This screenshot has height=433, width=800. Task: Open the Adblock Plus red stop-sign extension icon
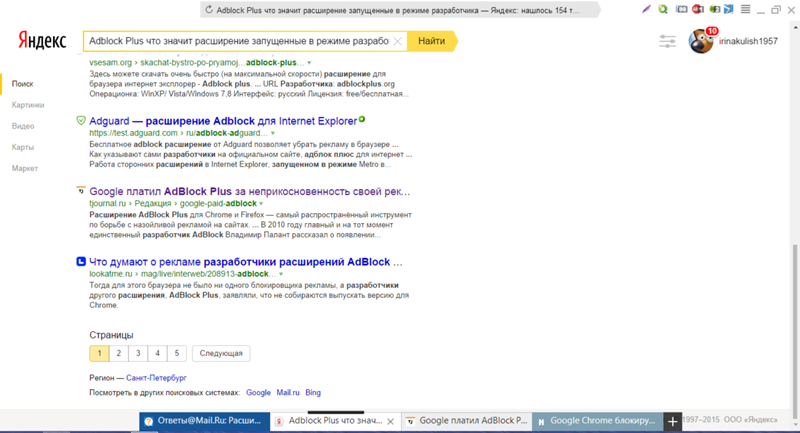698,9
